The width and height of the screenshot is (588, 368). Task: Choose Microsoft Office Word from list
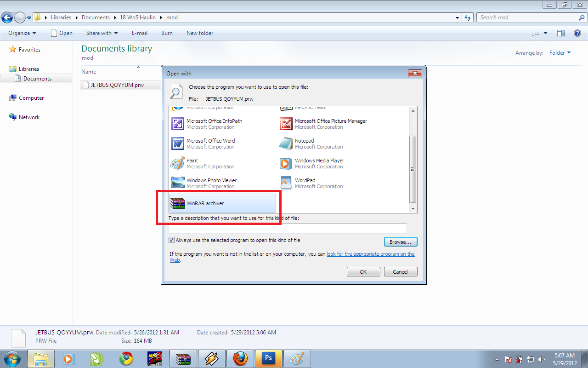click(223, 144)
